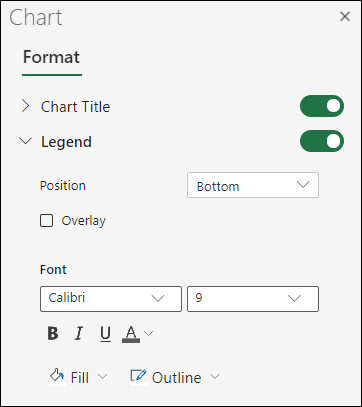
Task: Collapse the Legend section
Action: pos(26,141)
